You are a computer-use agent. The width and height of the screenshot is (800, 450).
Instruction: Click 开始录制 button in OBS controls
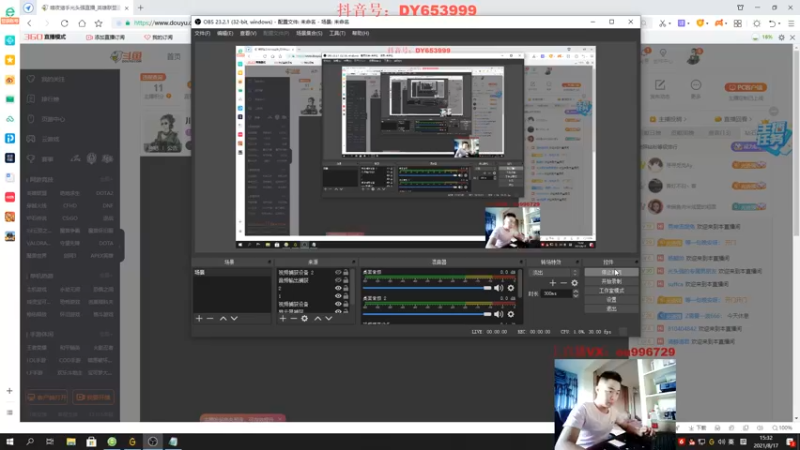click(611, 281)
